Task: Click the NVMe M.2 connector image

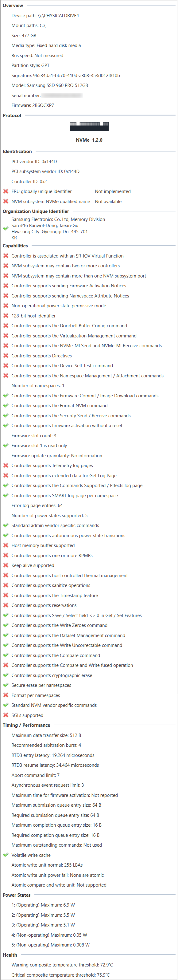Action: pyautogui.click(x=89, y=126)
